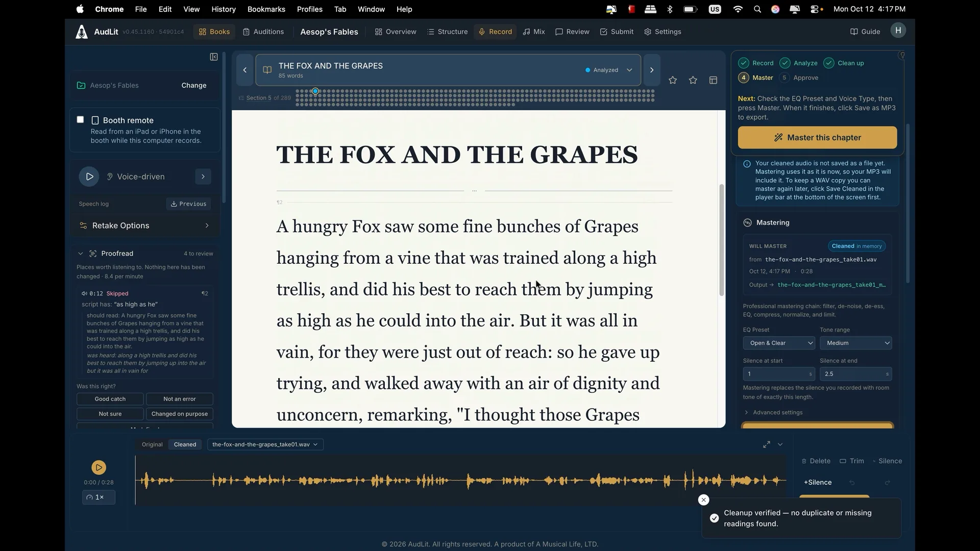
Task: Open the Tone range dropdown
Action: pyautogui.click(x=856, y=343)
